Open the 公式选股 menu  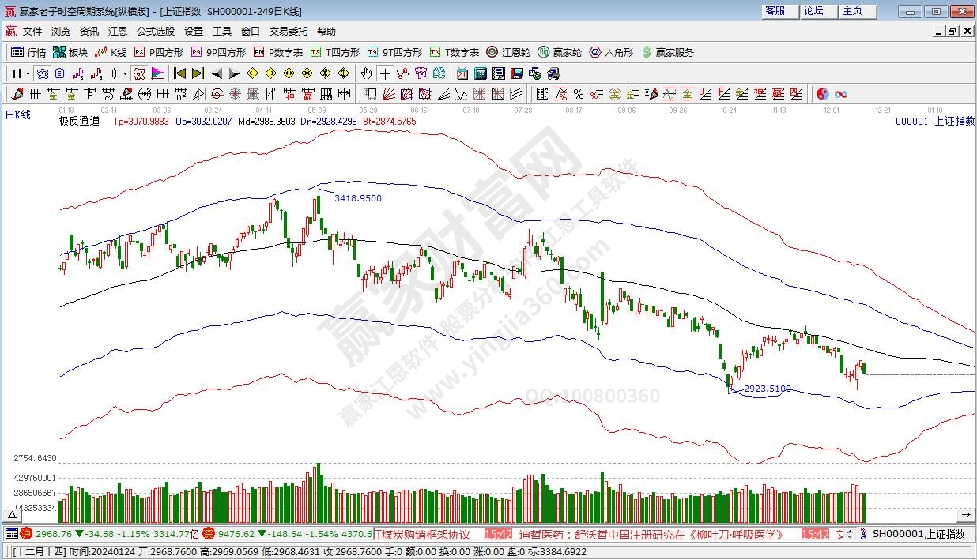coord(156,32)
